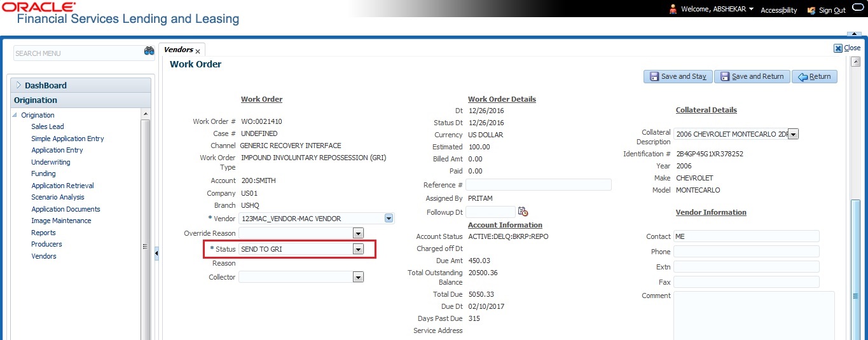Click the left menu vertical scrollbar
Viewport: 868px width, 340px height.
click(146, 229)
